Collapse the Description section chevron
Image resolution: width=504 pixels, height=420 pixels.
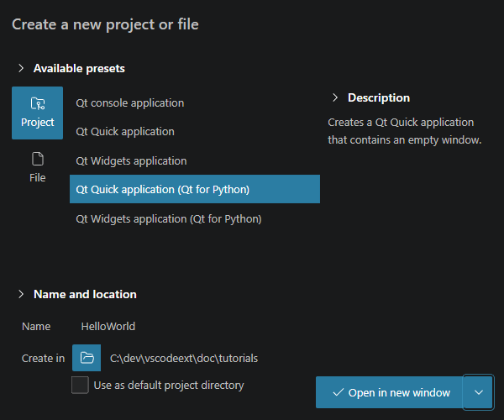click(335, 97)
